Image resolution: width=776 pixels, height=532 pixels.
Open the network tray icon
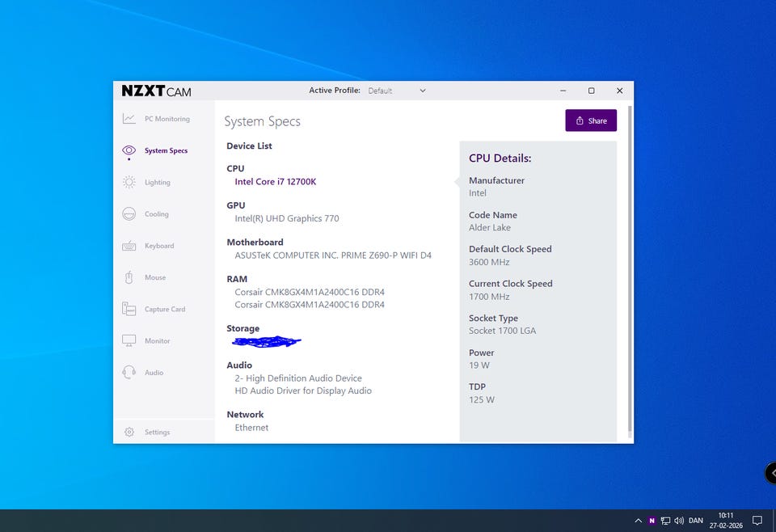(x=665, y=521)
